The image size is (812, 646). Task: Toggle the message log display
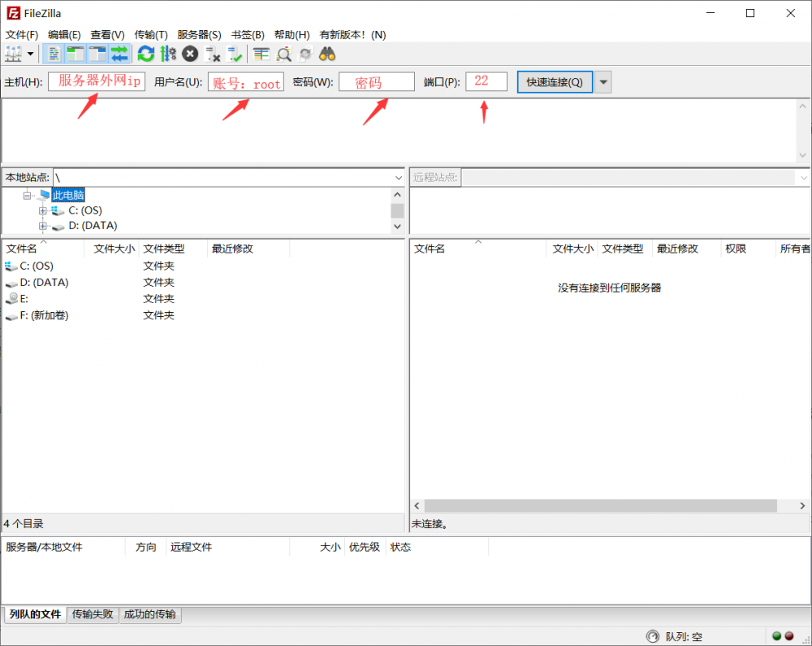click(53, 53)
